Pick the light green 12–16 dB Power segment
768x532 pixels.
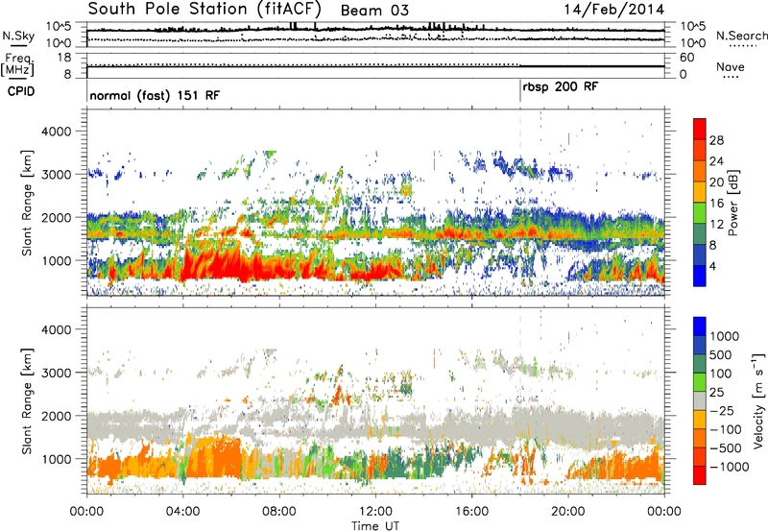pos(700,213)
